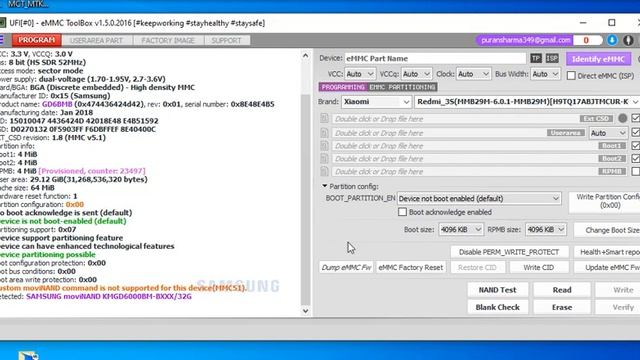This screenshot has width=640, height=360.
Task: Open the VCC voltage dropdown
Action: [x=360, y=74]
